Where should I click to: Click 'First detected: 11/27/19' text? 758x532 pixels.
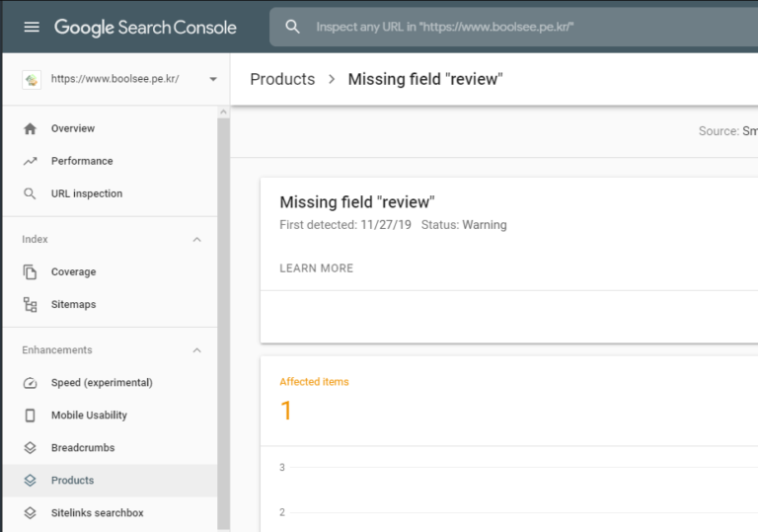click(345, 225)
